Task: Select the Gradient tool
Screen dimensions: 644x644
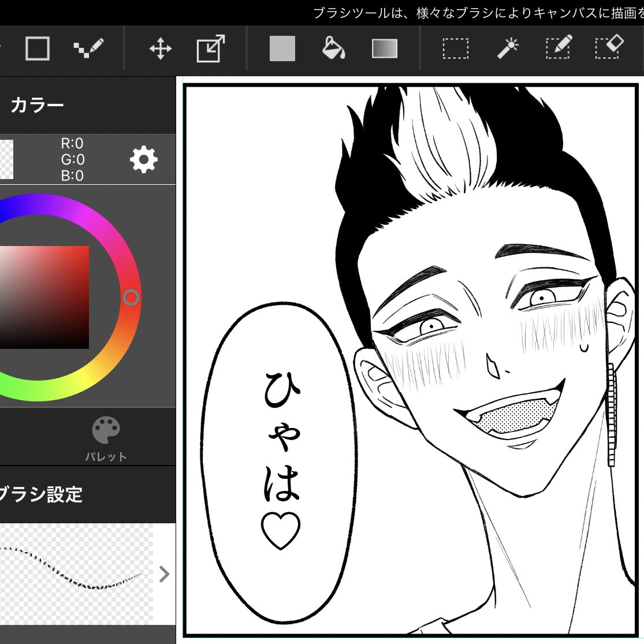Action: click(x=385, y=49)
